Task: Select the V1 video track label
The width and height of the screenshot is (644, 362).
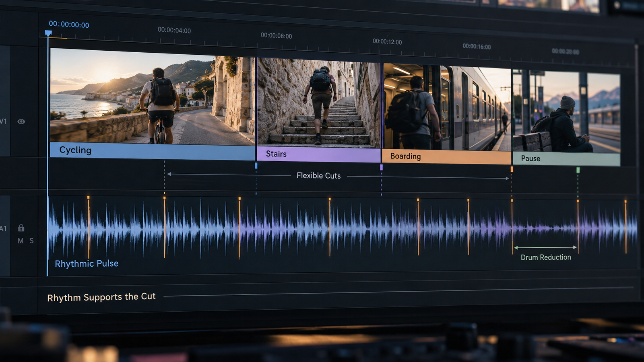Action: coord(3,121)
